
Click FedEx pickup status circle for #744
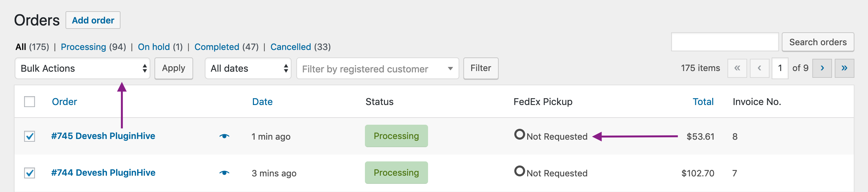[519, 171]
